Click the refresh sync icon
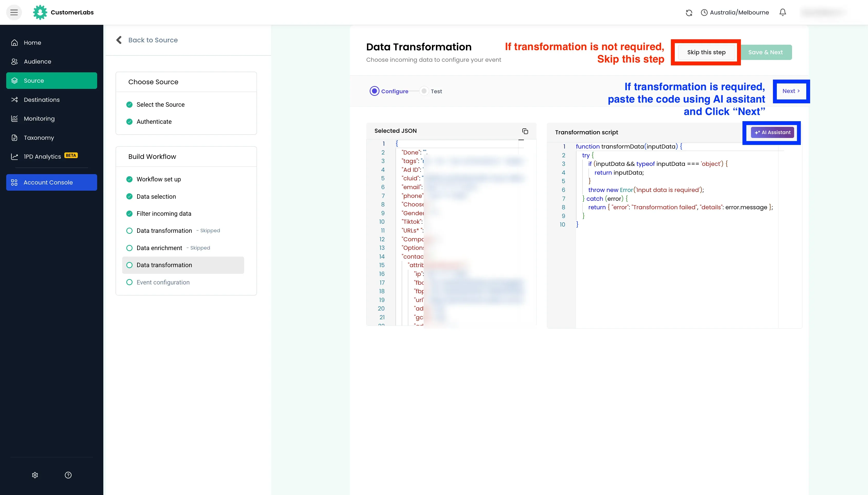 [x=689, y=13]
